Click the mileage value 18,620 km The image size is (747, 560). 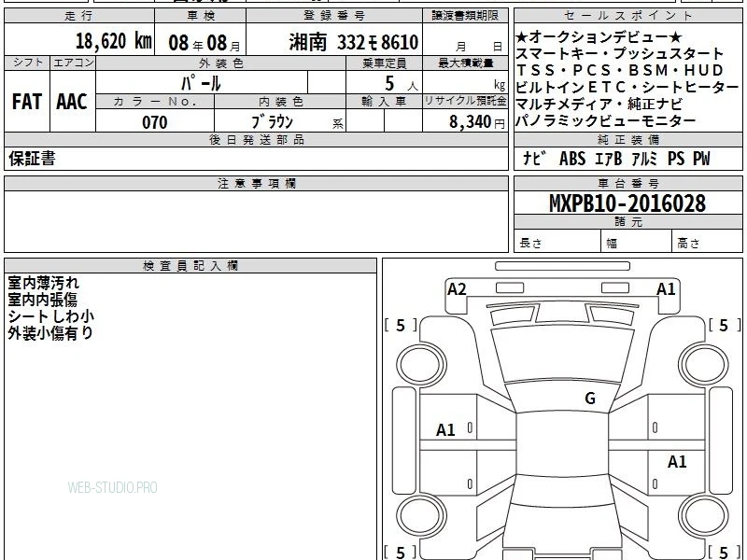pos(114,41)
